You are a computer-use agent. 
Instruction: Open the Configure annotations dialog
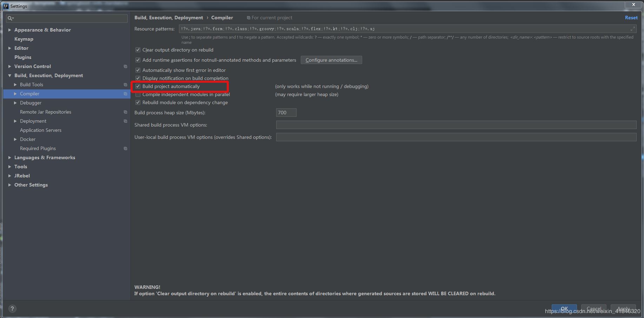[331, 60]
